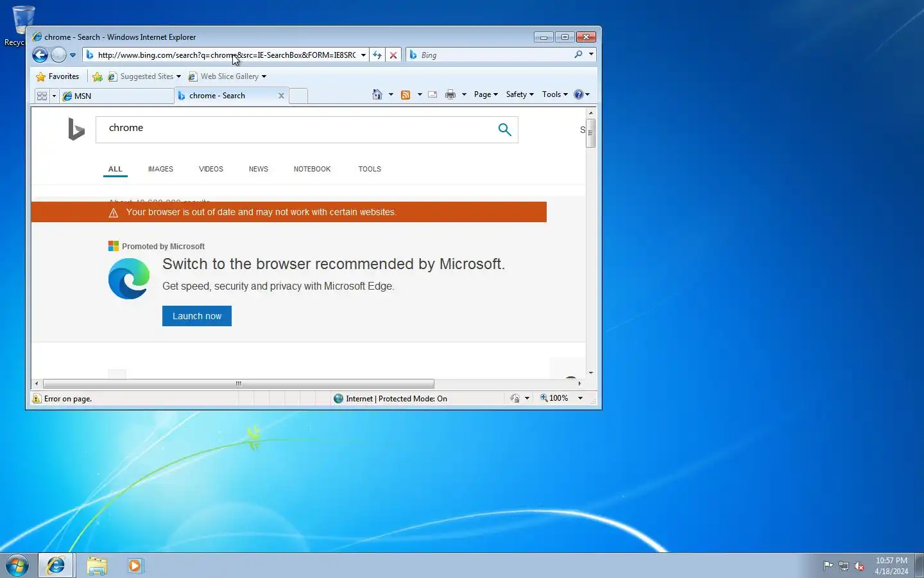Click the Launch now button
Viewport: 924px width, 578px height.
point(197,316)
